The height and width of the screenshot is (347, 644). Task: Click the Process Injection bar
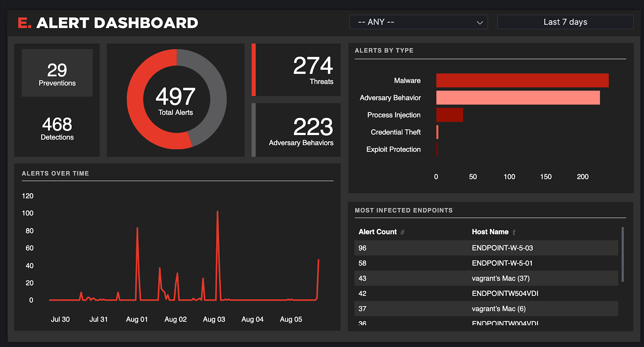coord(450,115)
